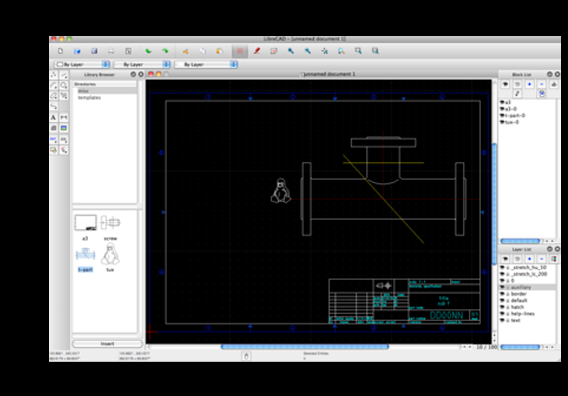This screenshot has height=396, width=568.
Task: Select the red pen draft icon
Action: [x=257, y=51]
